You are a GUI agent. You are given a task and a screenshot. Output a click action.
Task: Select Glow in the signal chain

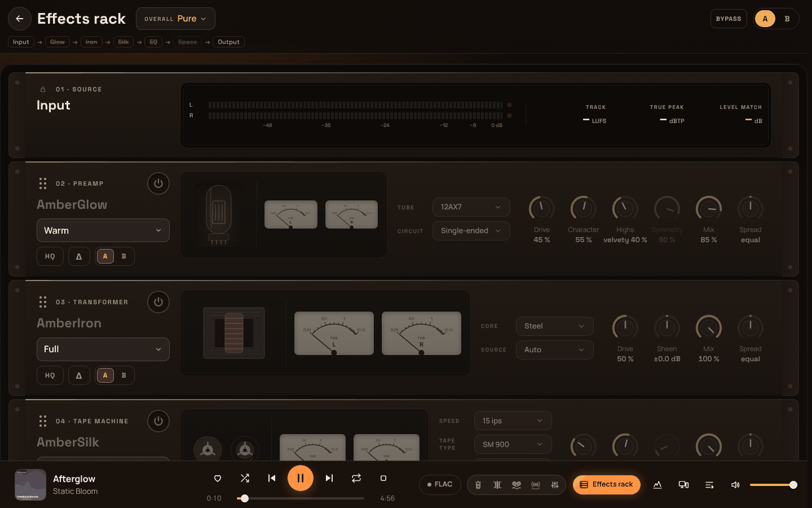58,42
